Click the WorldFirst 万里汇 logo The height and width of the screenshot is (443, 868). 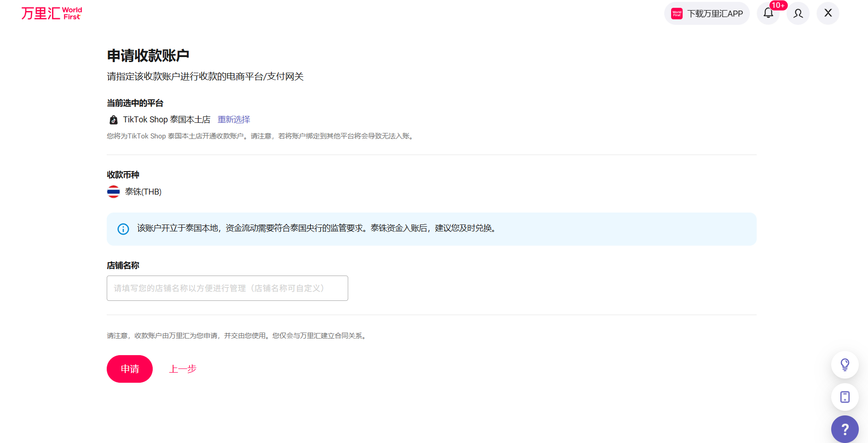[x=52, y=13]
